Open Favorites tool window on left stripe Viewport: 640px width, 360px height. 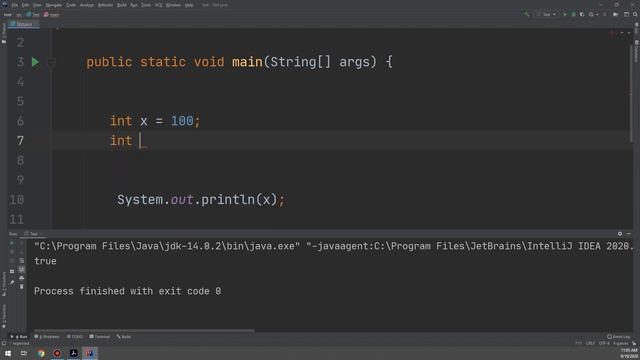tap(4, 316)
